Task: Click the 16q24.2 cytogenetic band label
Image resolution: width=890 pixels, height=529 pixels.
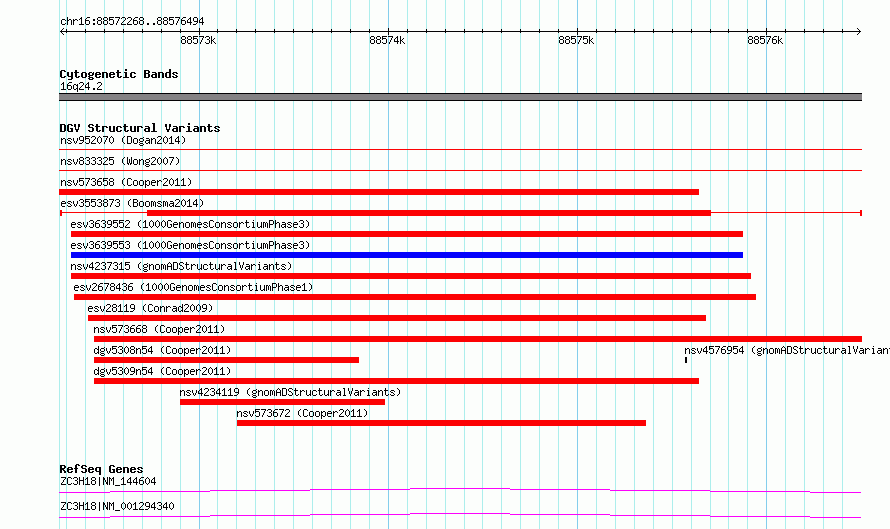Action: [81, 86]
